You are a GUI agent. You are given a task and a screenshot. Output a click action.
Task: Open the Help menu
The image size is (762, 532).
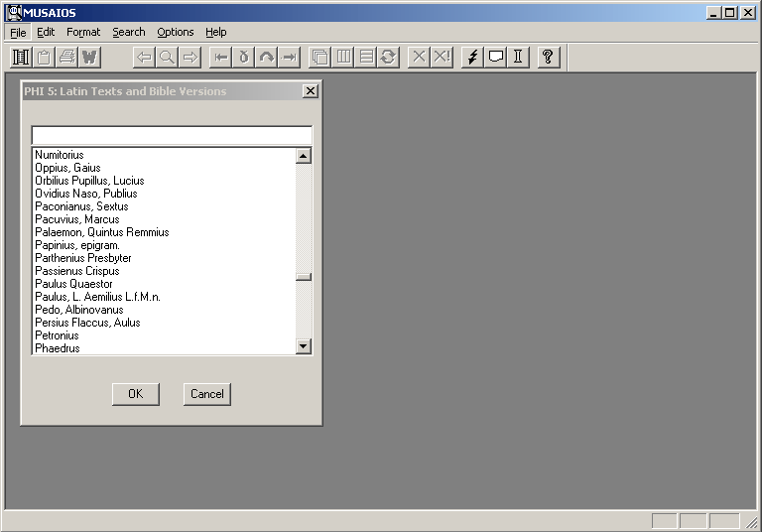[x=215, y=32]
